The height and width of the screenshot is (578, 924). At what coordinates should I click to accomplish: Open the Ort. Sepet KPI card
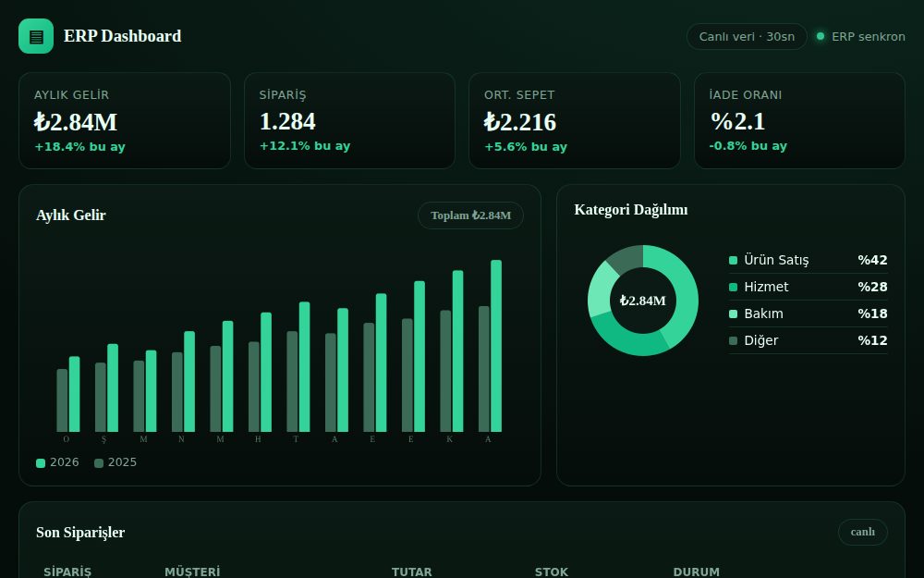click(x=575, y=121)
